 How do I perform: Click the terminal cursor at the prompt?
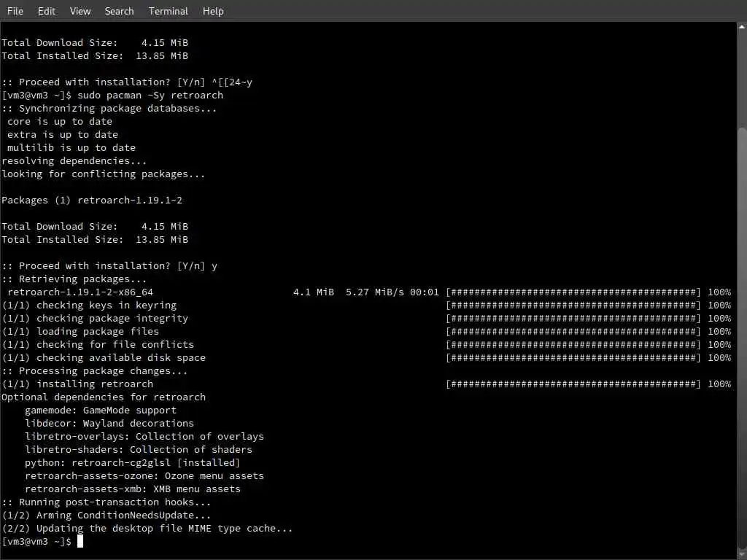(80, 542)
